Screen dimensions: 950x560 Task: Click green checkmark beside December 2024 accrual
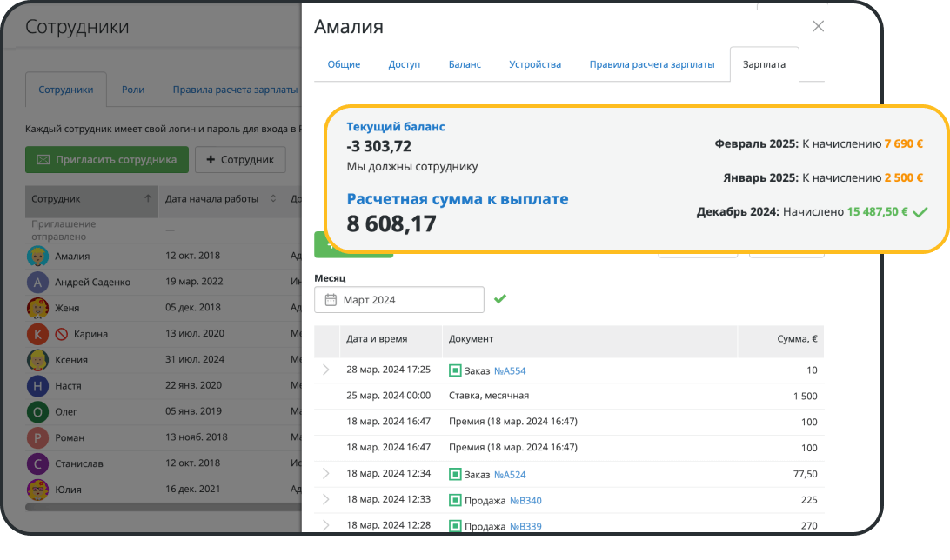pos(920,211)
